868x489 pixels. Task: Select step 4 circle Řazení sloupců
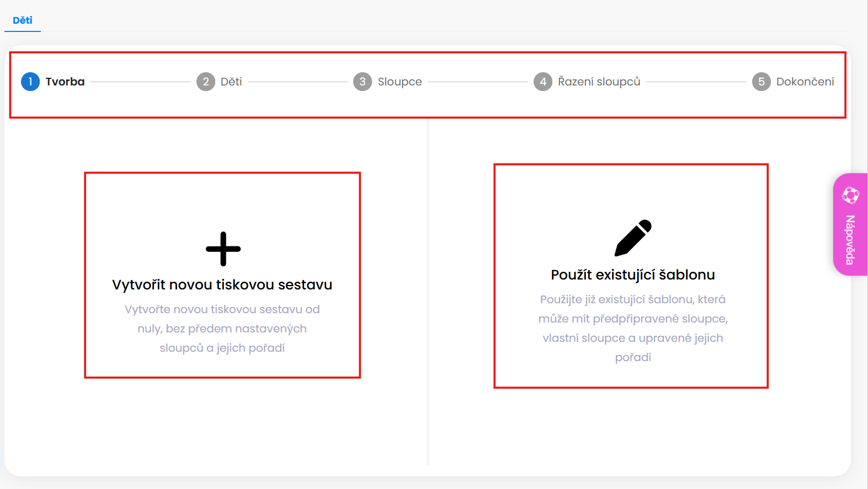[x=543, y=82]
